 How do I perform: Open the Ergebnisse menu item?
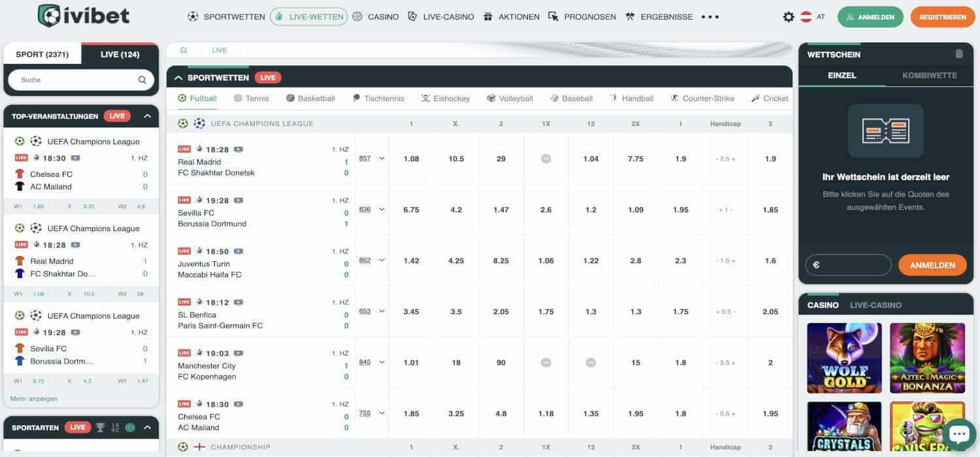coord(659,17)
